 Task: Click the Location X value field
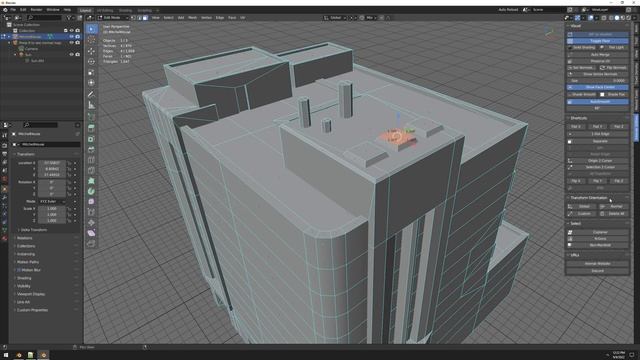(x=52, y=163)
